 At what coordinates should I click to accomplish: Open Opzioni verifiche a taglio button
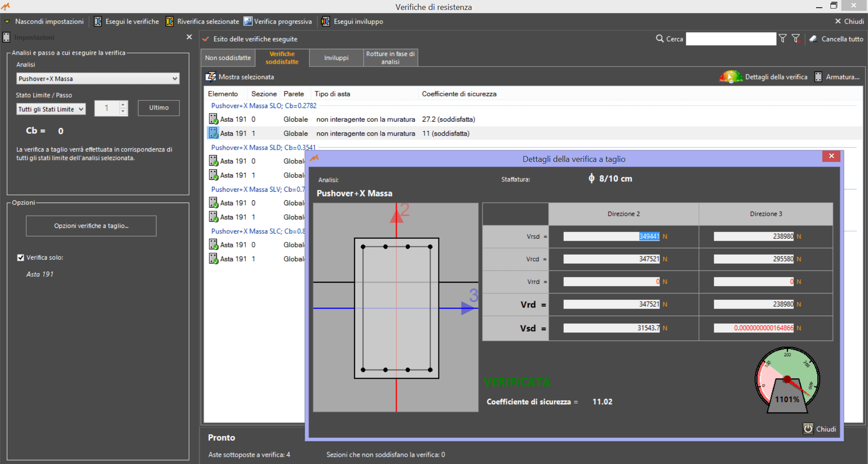coord(91,226)
